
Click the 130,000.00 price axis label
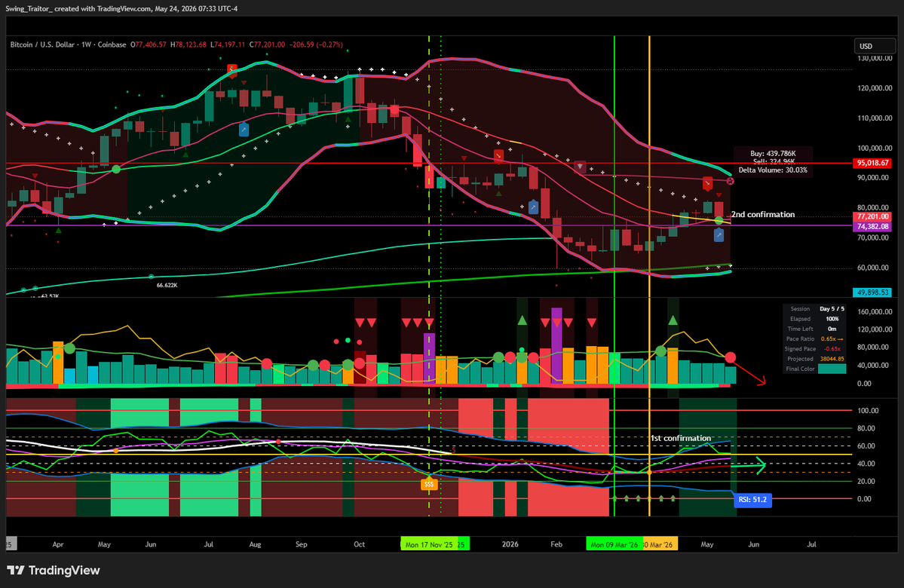pyautogui.click(x=875, y=58)
